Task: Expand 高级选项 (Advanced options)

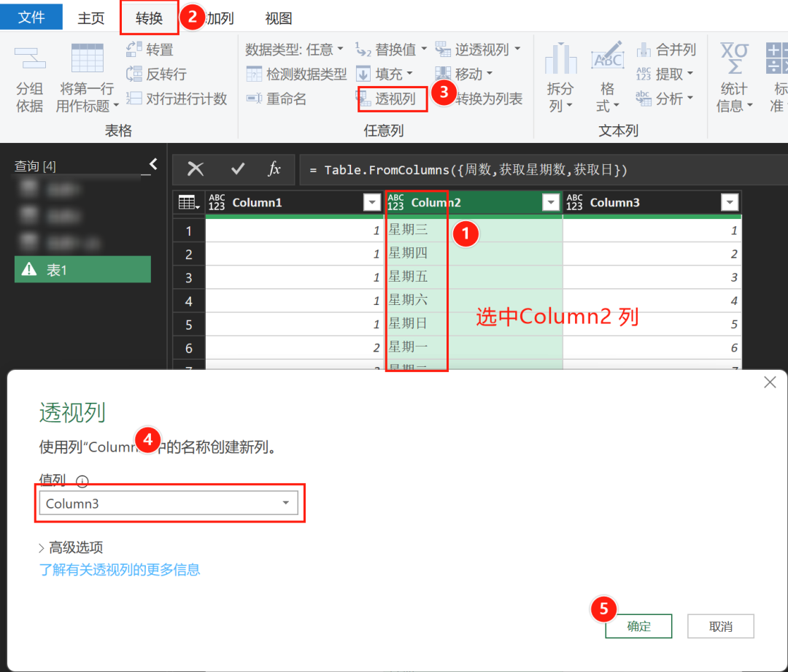Action: [71, 547]
